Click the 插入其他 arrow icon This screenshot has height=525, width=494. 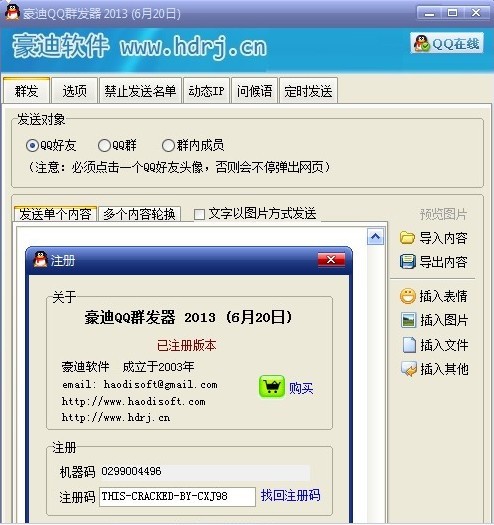coord(409,369)
